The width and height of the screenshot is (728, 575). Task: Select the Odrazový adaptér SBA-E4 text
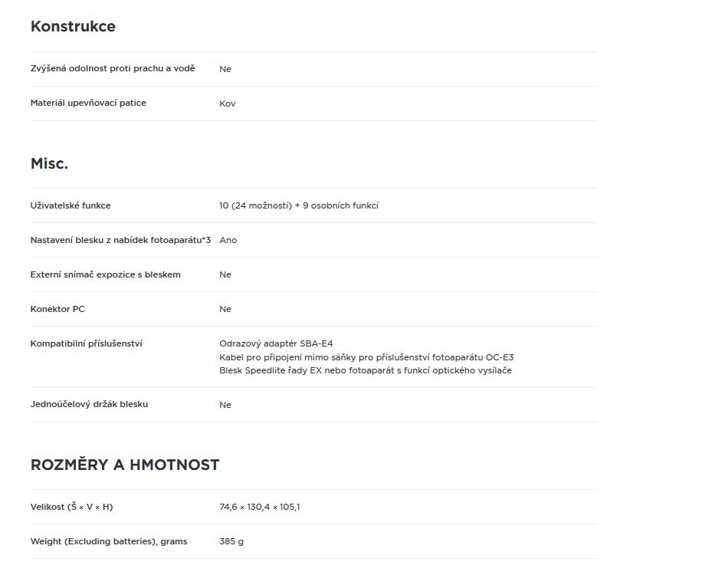276,343
